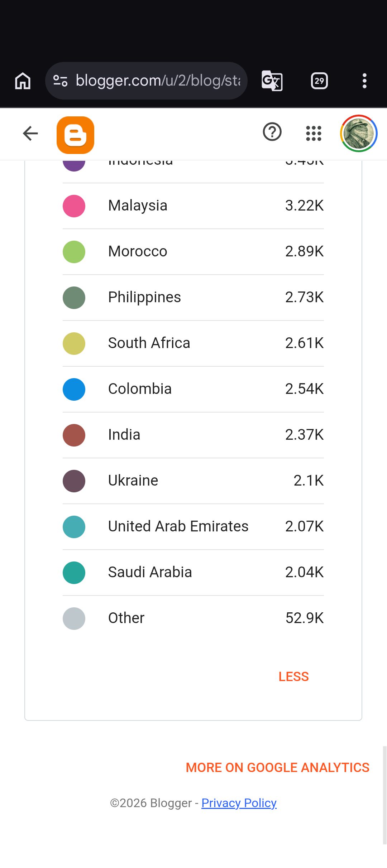Open Blogger help question mark icon
This screenshot has height=868, width=387.
click(x=272, y=132)
